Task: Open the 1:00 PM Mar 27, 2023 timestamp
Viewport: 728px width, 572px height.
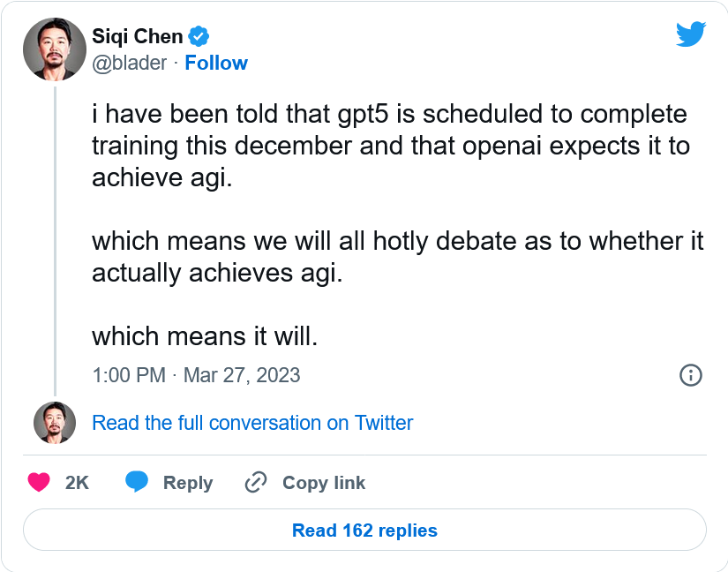Action: pyautogui.click(x=196, y=375)
